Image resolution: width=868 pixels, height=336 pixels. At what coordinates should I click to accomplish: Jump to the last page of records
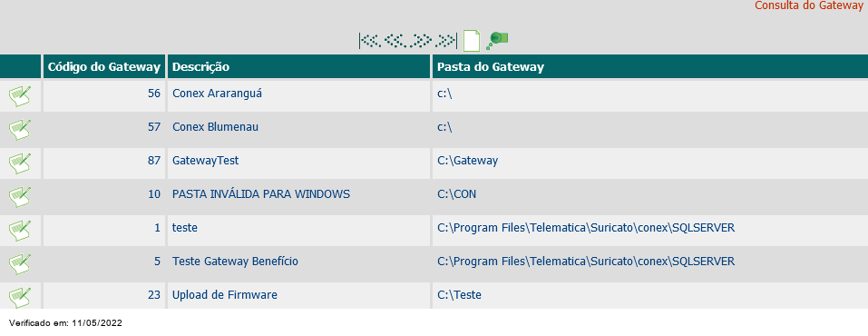tap(446, 41)
